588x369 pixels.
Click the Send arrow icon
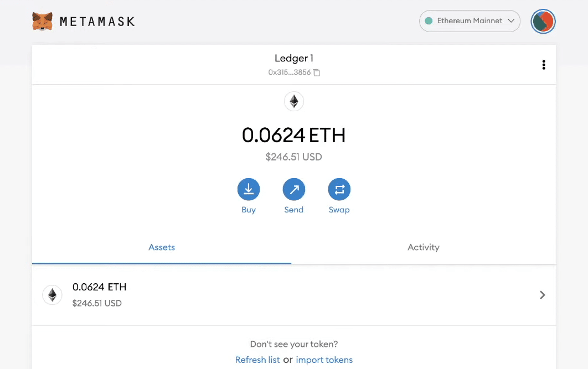pos(294,189)
